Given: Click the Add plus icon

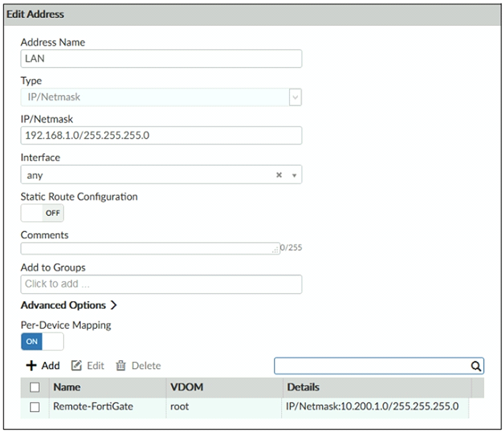Looking at the screenshot, I should 31,365.
